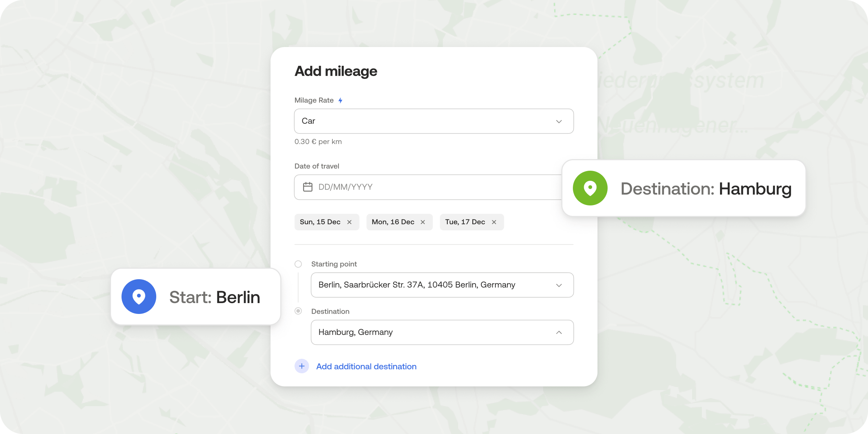Screen dimensions: 868x434
Task: Click the Mon, 16 Dec date tag
Action: pos(393,222)
